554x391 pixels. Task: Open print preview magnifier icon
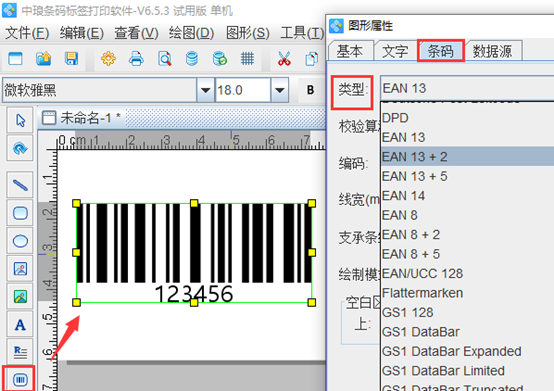tap(165, 59)
